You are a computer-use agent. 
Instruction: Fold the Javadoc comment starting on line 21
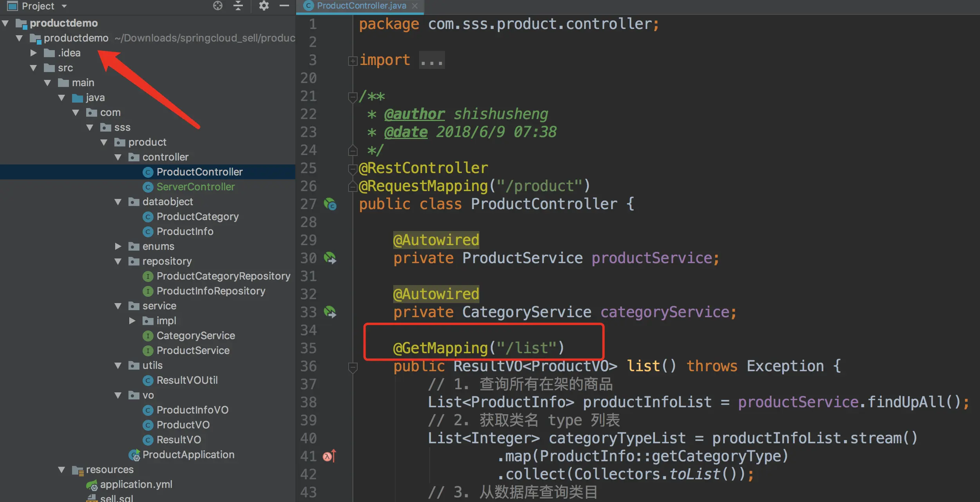tap(353, 96)
